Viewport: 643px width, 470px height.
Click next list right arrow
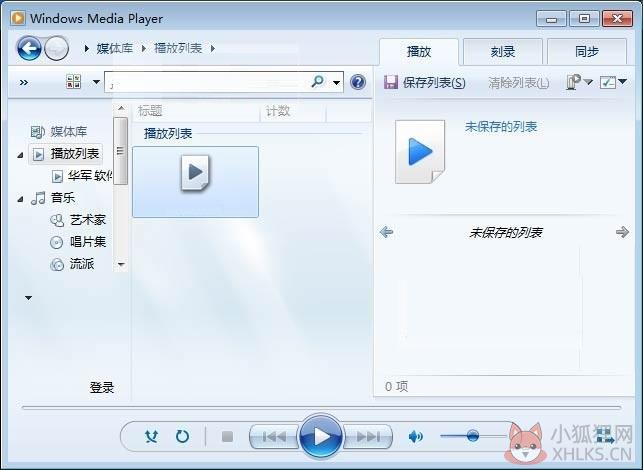622,232
